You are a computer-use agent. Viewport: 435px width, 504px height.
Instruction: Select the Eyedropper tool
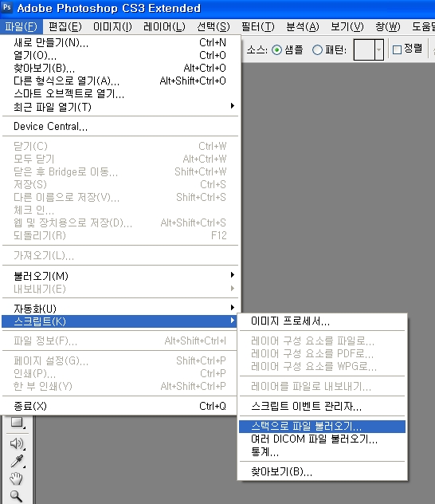tap(17, 461)
